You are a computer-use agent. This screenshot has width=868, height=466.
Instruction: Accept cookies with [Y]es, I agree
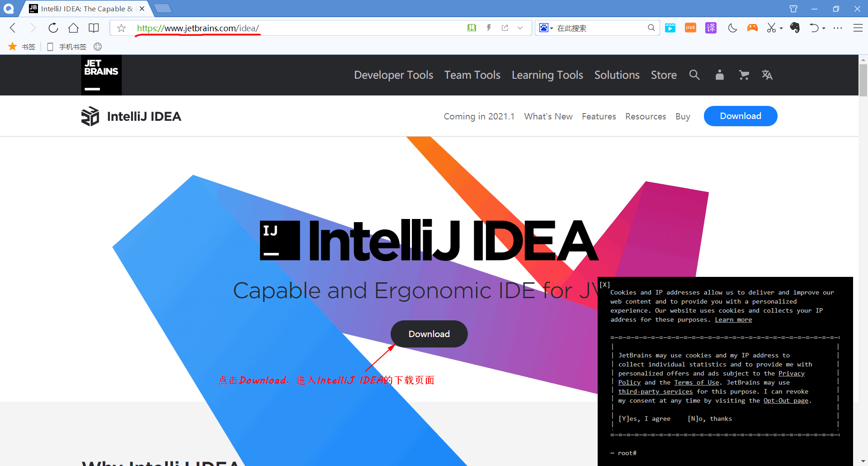[644, 419]
